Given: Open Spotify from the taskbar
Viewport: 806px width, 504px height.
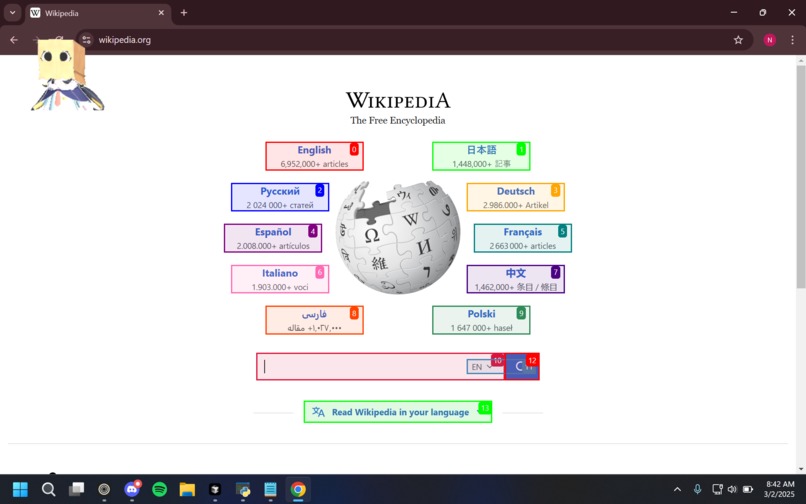Looking at the screenshot, I should (x=160, y=489).
